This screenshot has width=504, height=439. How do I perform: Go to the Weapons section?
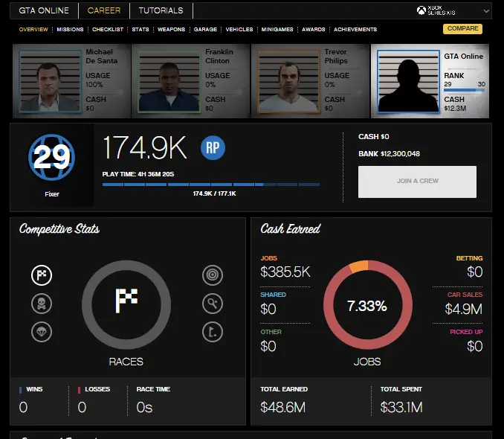tap(171, 30)
